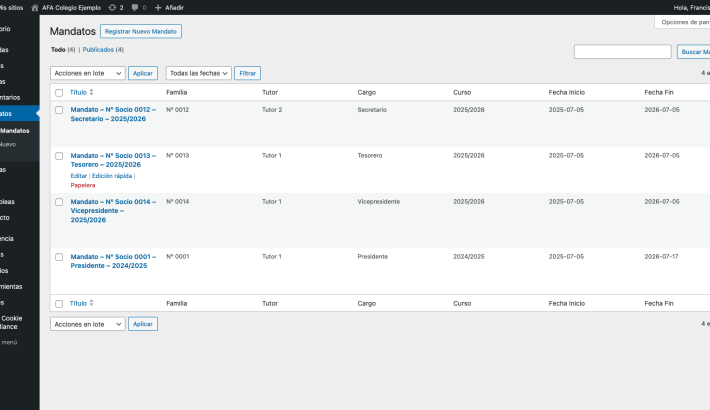Image resolution: width=710 pixels, height=410 pixels.
Task: Click the sort arrows beside Título in footer
Action: tap(92, 303)
